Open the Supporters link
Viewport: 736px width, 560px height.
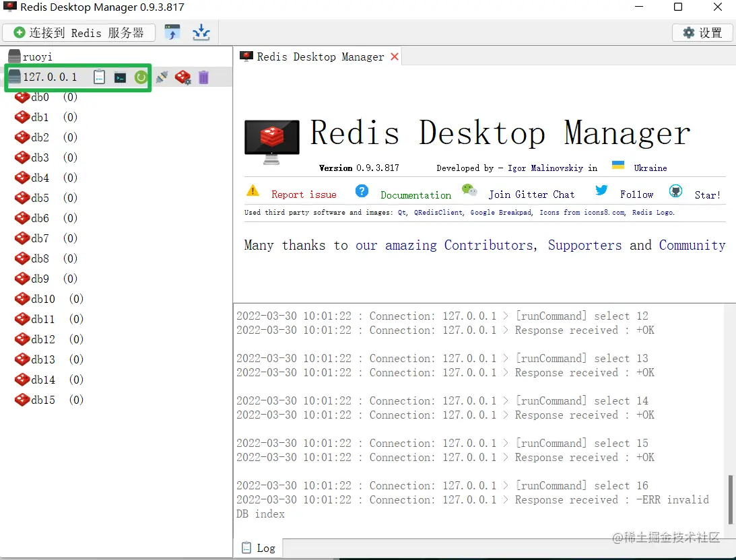[x=584, y=245]
